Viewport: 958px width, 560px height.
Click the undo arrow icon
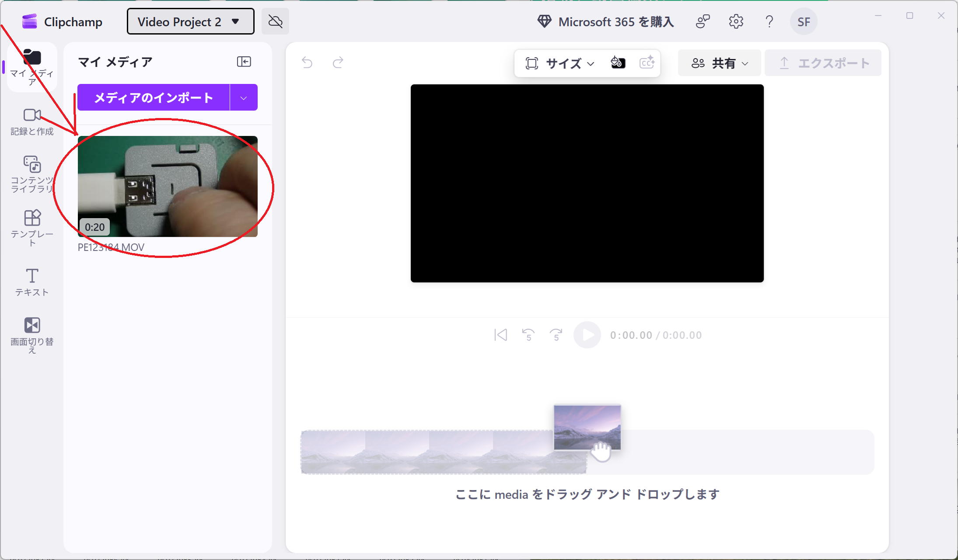coord(307,63)
